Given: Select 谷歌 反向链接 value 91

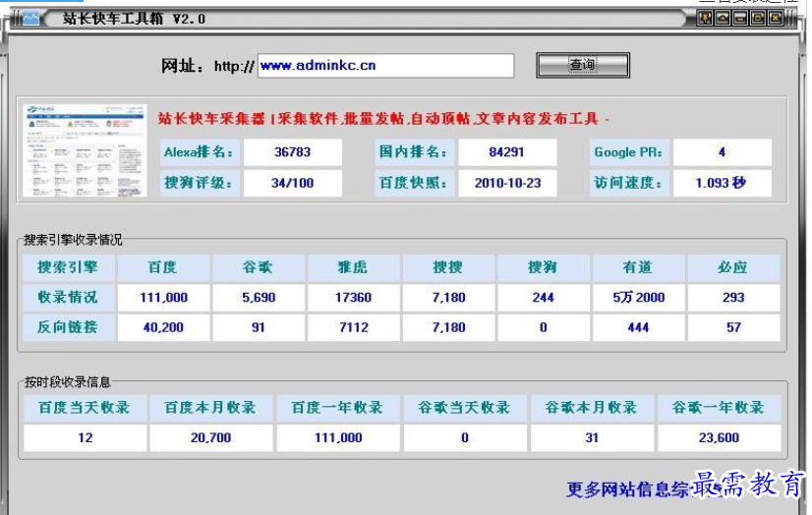Looking at the screenshot, I should pyautogui.click(x=259, y=327).
